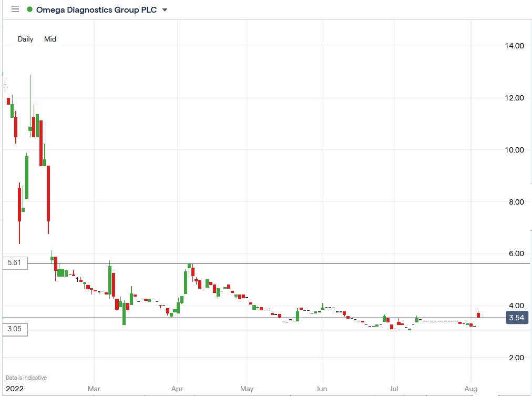Viewport: 532px width, 396px height.
Task: Click the 2022 date axis label
Action: tap(15, 389)
